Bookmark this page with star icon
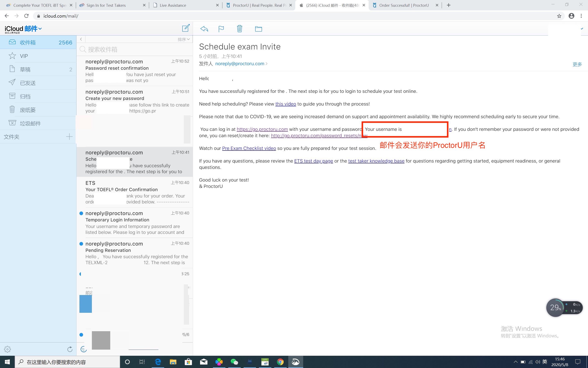This screenshot has width=588, height=368. tap(559, 16)
